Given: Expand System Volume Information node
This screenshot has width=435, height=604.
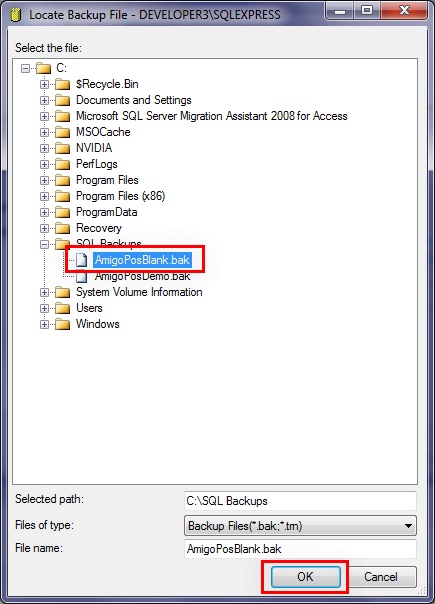Looking at the screenshot, I should click(x=44, y=292).
